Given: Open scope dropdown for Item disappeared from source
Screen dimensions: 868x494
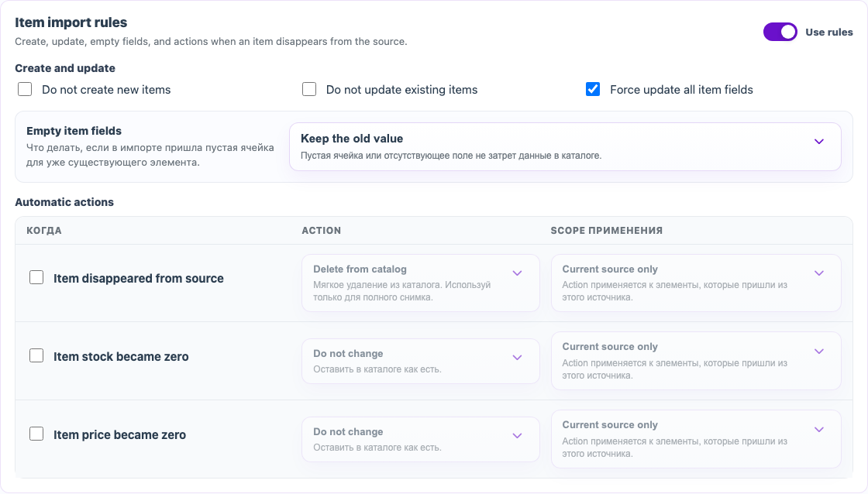Looking at the screenshot, I should point(696,283).
